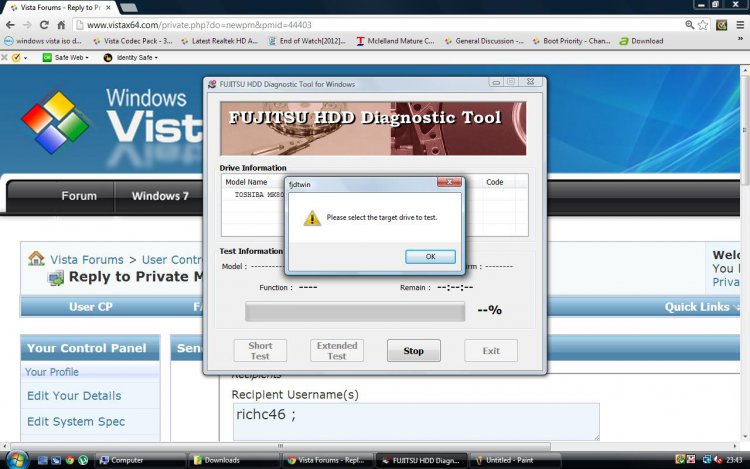Click the Norton extension icon beside star
Viewport: 750px width, 469px height.
721,25
